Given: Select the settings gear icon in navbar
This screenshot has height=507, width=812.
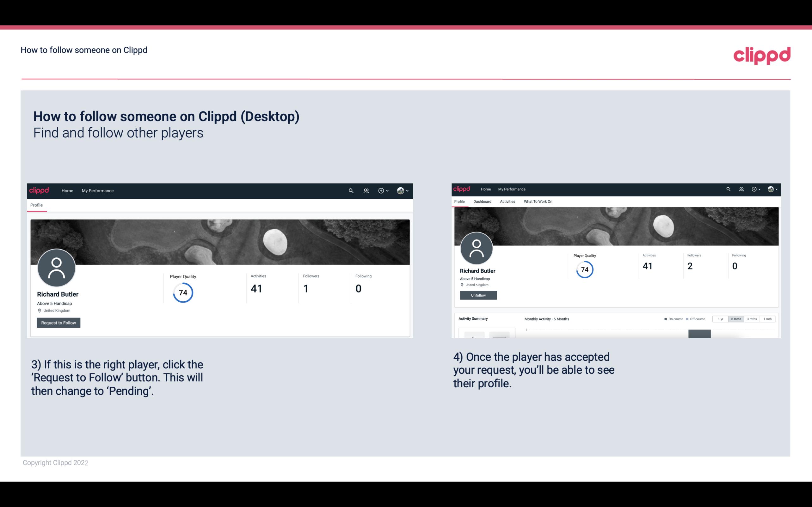Looking at the screenshot, I should point(381,190).
